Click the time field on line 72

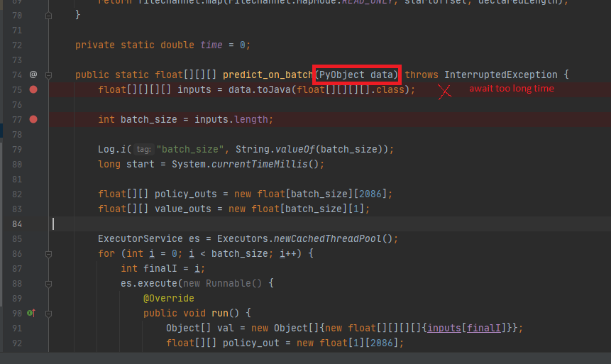click(x=211, y=45)
